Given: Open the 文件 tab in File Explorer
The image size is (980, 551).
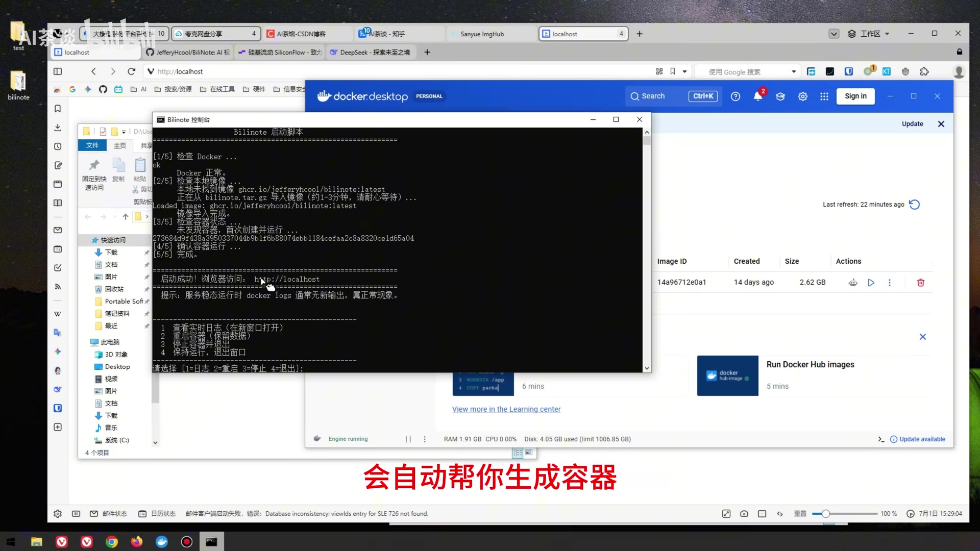Looking at the screenshot, I should click(x=92, y=146).
